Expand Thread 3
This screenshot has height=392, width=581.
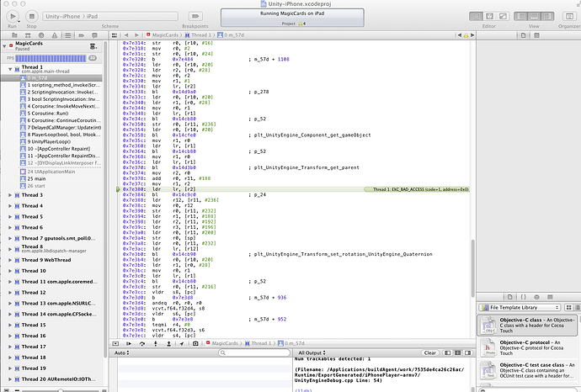pyautogui.click(x=10, y=194)
